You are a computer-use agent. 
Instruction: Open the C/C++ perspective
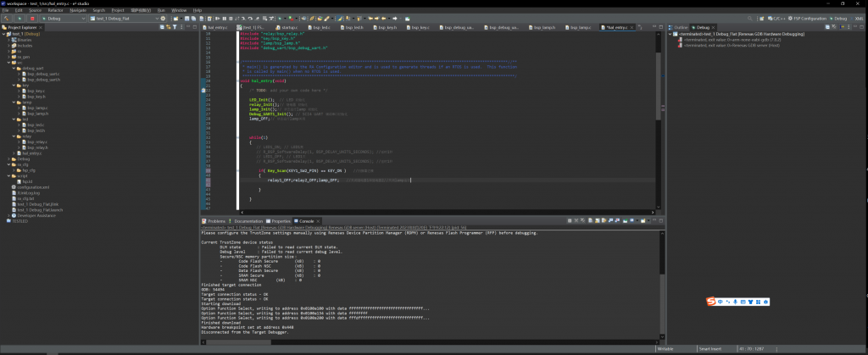pyautogui.click(x=776, y=17)
